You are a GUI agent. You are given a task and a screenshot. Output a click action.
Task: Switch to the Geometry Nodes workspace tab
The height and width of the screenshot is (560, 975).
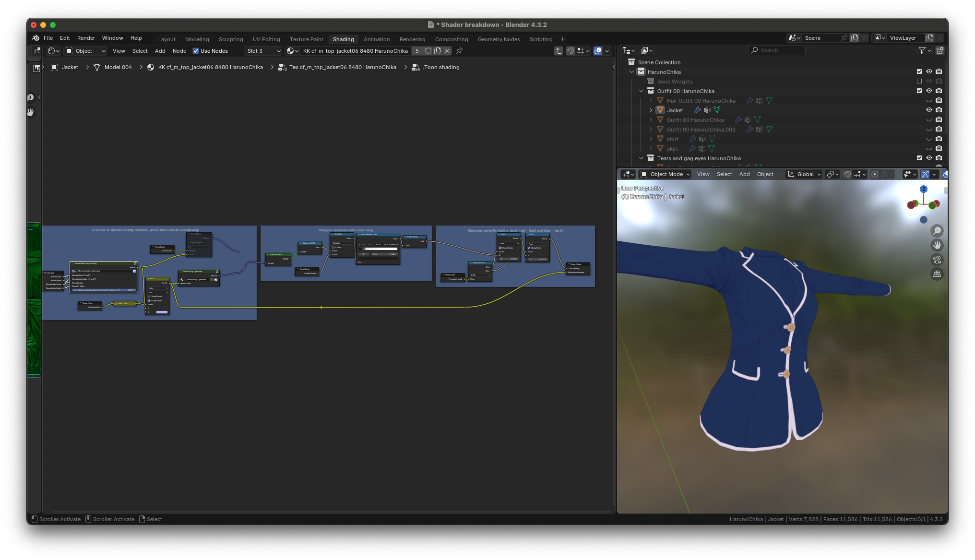499,39
